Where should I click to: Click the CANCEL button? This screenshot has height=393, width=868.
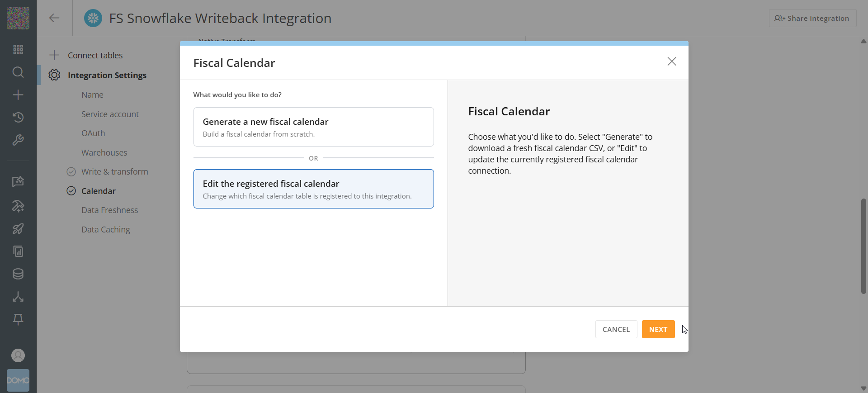point(616,329)
